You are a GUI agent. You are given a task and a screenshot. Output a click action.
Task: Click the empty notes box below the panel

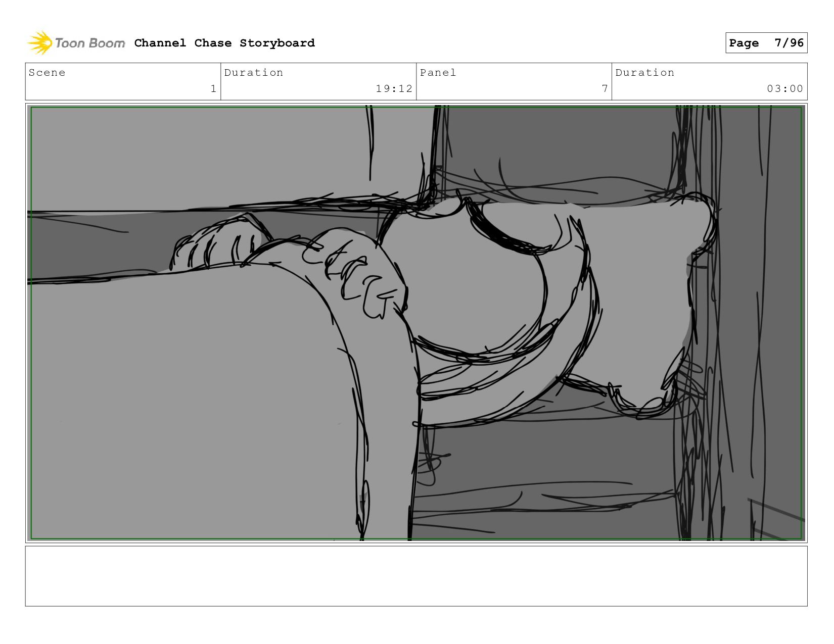coord(416,576)
